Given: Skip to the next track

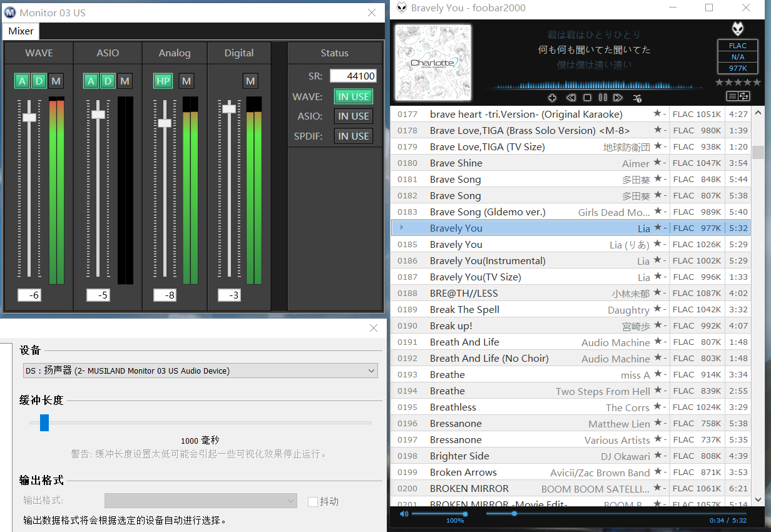Looking at the screenshot, I should pos(618,98).
